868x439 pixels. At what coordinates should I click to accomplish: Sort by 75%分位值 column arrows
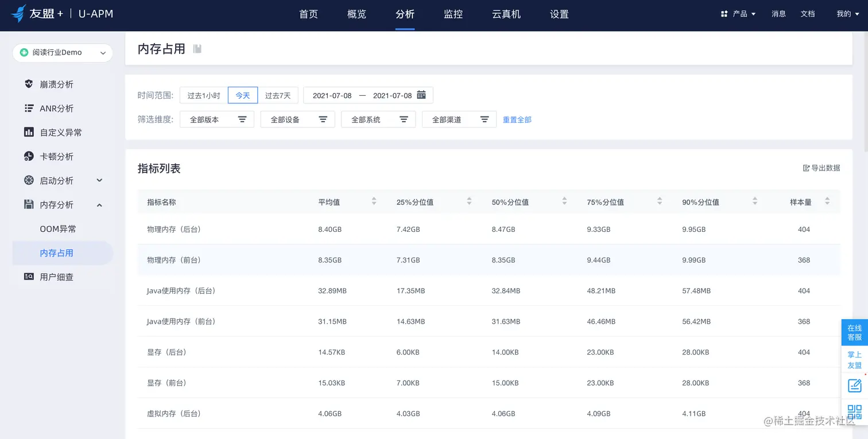pyautogui.click(x=660, y=201)
